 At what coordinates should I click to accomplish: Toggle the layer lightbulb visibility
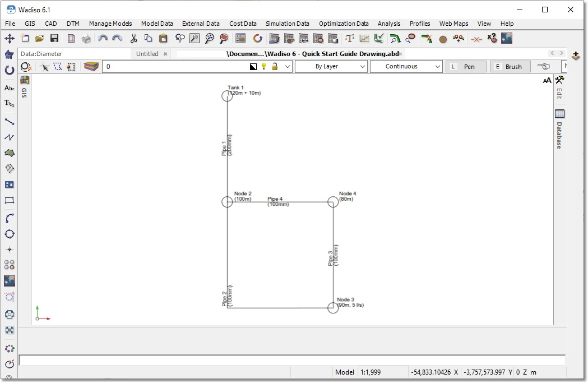(264, 66)
